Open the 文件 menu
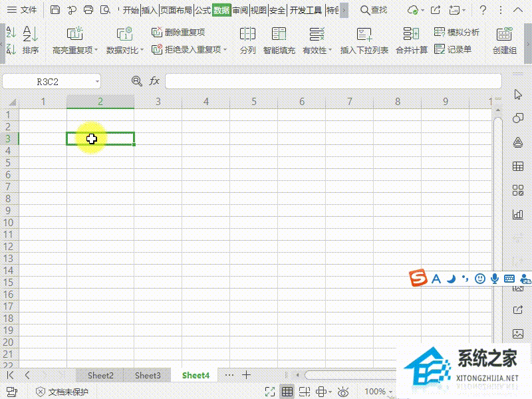 point(22,10)
